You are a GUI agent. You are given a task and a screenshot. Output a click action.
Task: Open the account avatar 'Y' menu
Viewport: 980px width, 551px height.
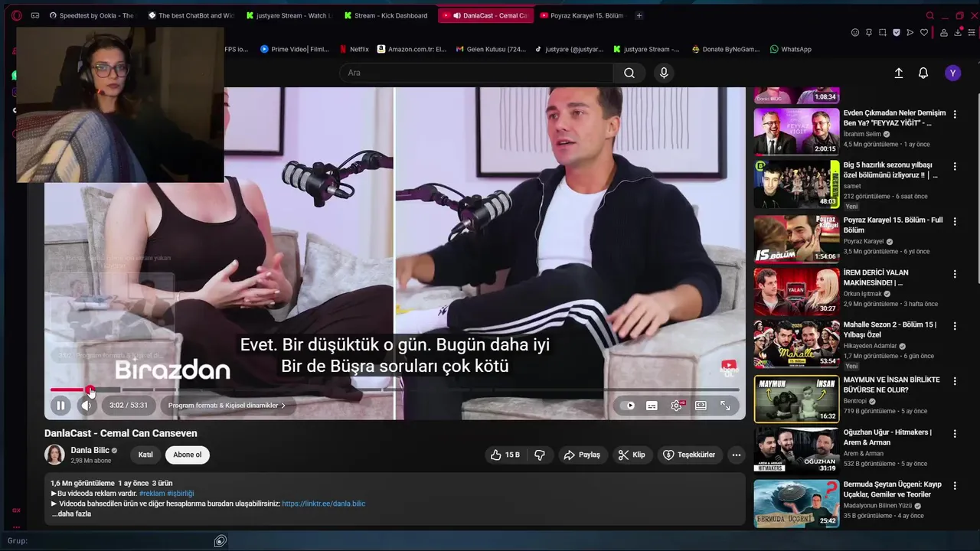tap(952, 73)
